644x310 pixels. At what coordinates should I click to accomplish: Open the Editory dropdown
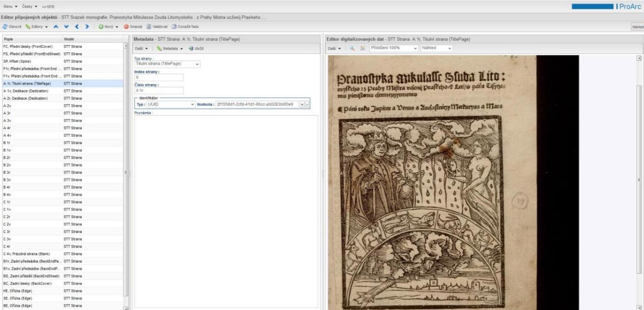36,26
